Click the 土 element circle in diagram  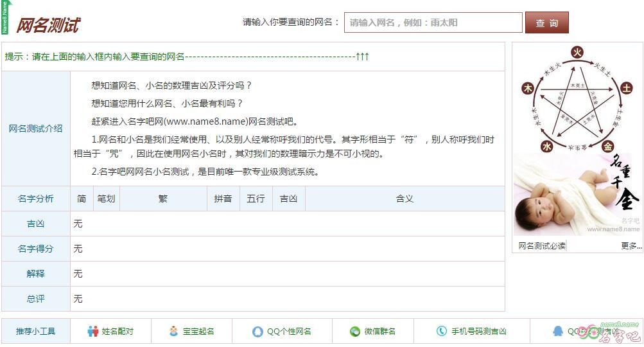coord(626,87)
